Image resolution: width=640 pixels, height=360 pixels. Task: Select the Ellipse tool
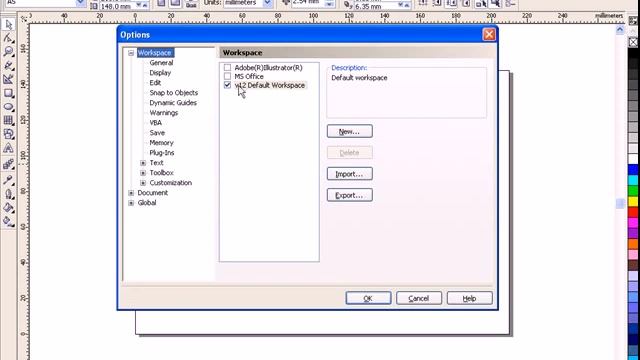point(8,107)
